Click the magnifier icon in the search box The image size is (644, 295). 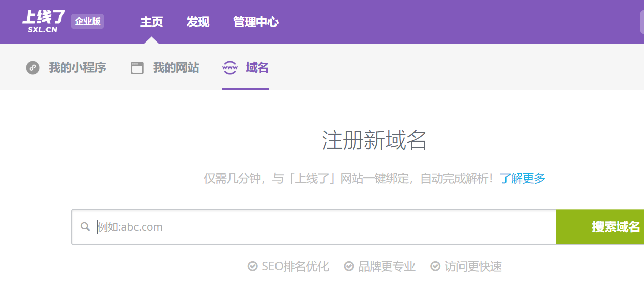point(85,227)
